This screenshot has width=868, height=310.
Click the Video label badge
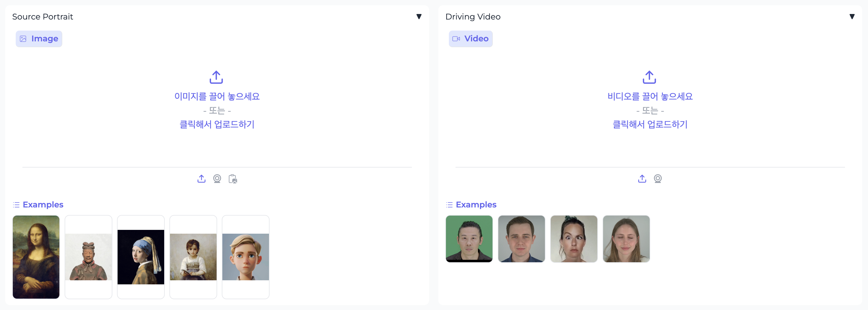click(x=470, y=39)
